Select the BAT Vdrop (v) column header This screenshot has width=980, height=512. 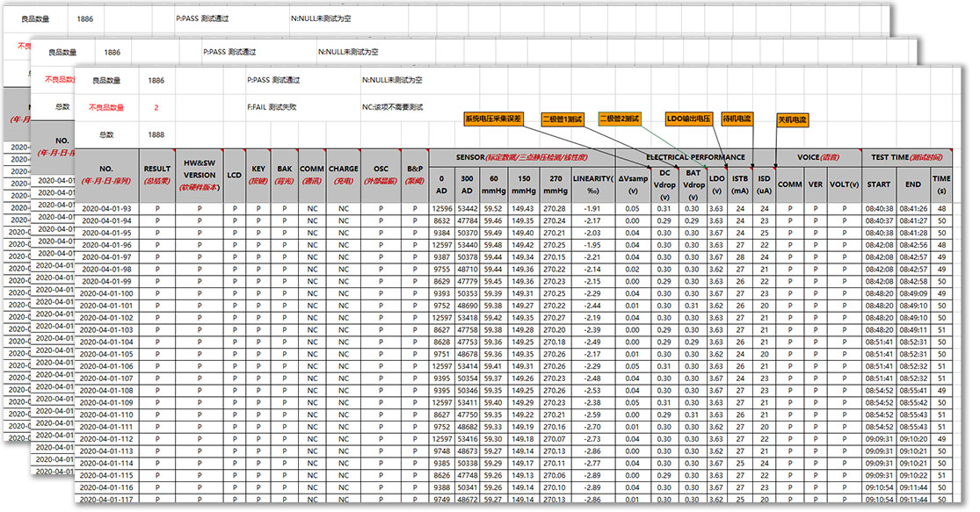point(693,184)
